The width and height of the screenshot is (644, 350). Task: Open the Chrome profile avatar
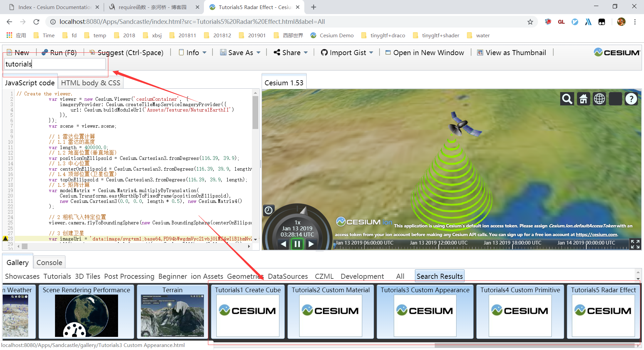pyautogui.click(x=621, y=22)
